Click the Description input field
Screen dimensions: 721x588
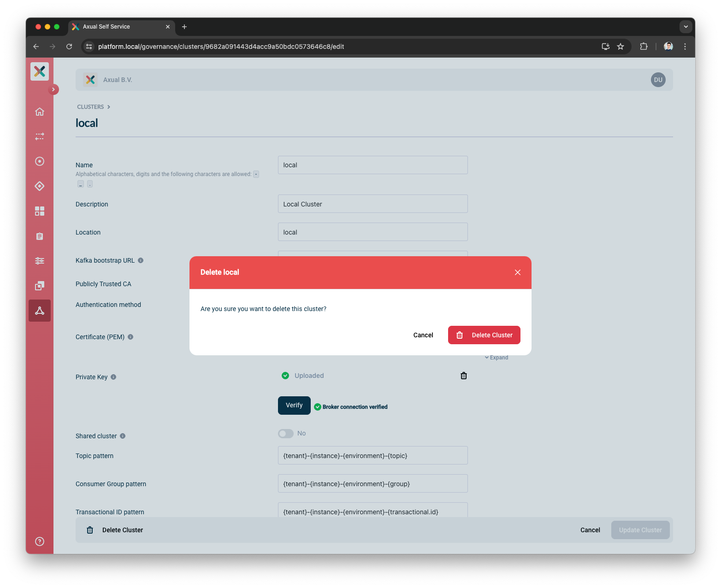point(372,204)
